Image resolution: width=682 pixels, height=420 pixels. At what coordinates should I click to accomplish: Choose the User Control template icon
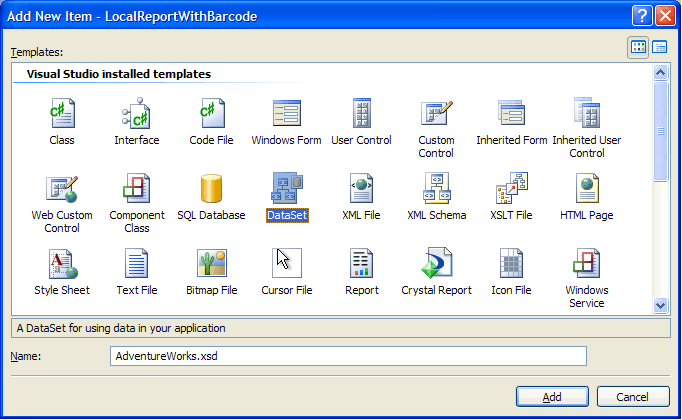362,113
